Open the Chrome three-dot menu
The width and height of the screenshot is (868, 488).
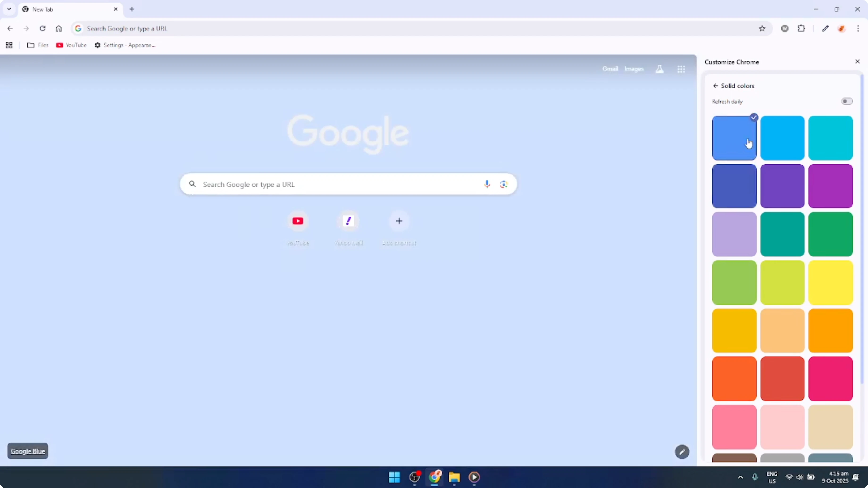pos(859,28)
